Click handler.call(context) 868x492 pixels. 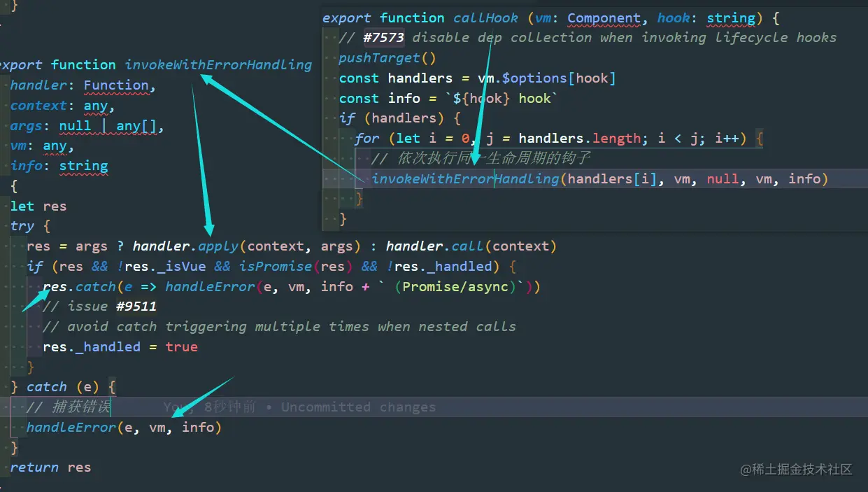click(471, 246)
